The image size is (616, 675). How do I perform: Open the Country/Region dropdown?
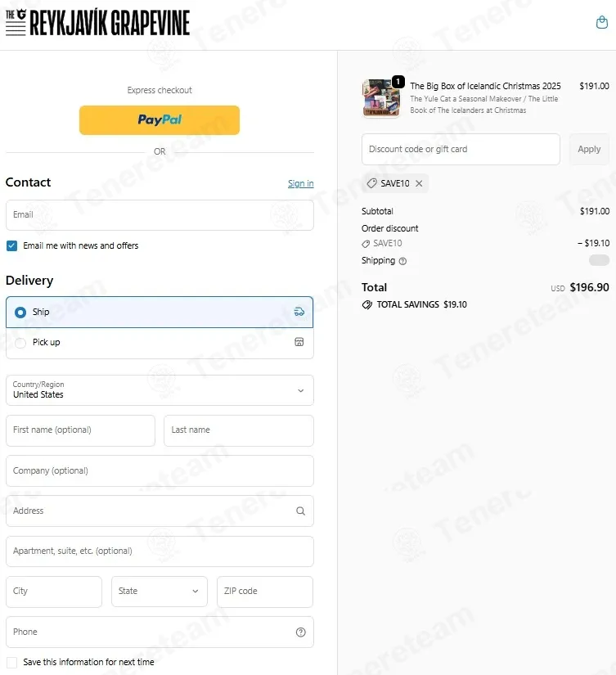pos(160,390)
